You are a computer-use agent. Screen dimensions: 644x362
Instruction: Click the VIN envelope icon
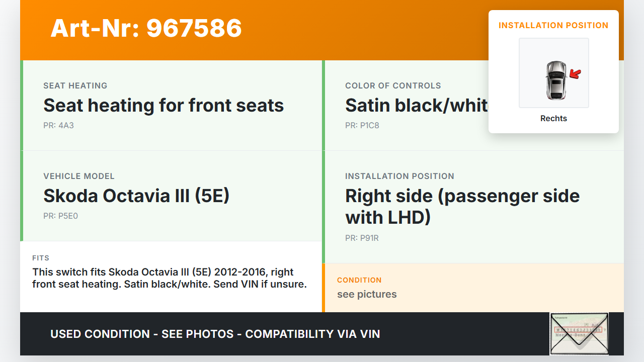pyautogui.click(x=579, y=334)
